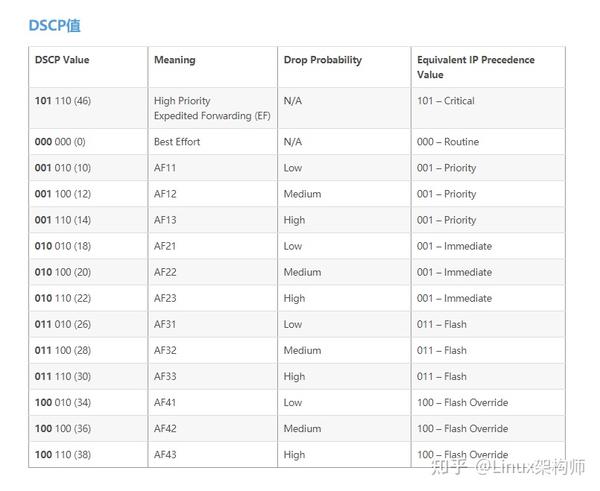Image resolution: width=600 pixels, height=491 pixels.
Task: Click the 101 – Critical cell
Action: [446, 101]
